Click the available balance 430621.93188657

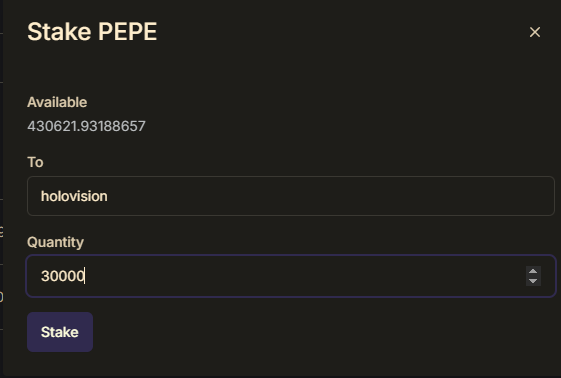[86, 126]
